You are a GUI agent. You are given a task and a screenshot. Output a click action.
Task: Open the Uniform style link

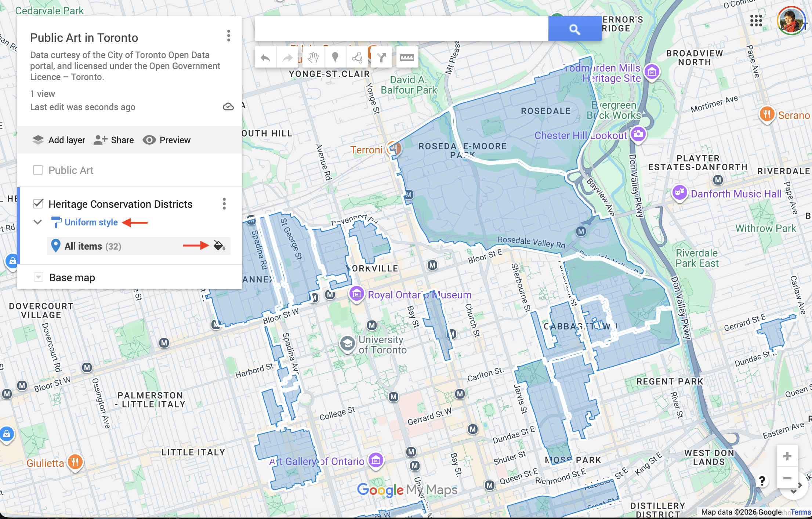(x=91, y=222)
